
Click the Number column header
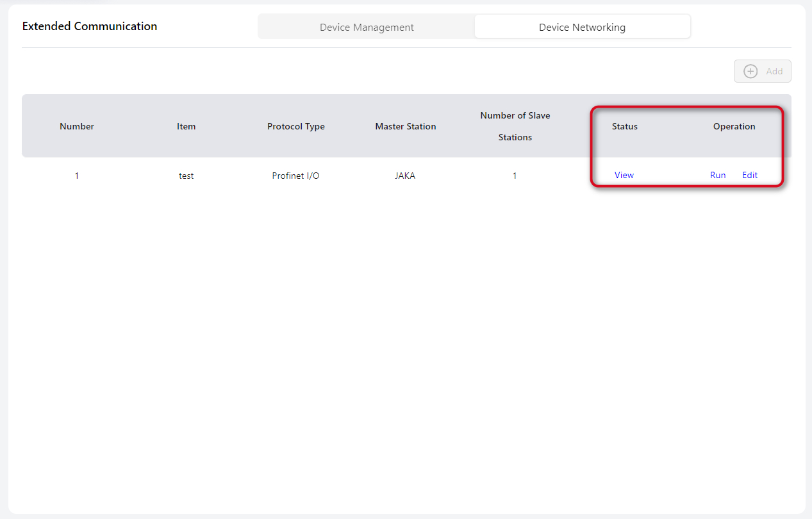point(77,126)
